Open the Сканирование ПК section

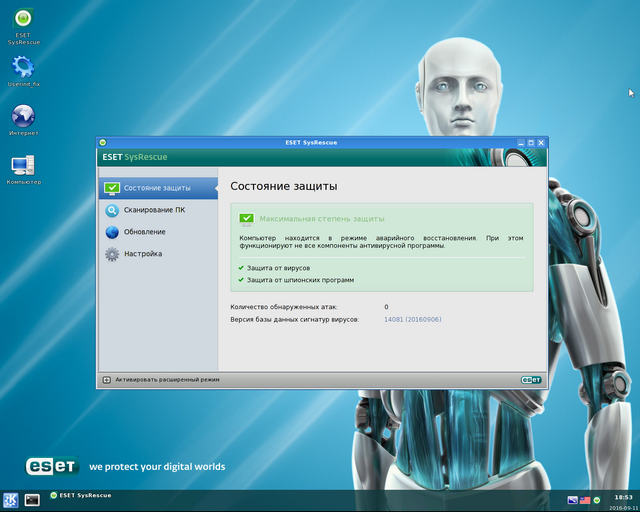click(154, 210)
